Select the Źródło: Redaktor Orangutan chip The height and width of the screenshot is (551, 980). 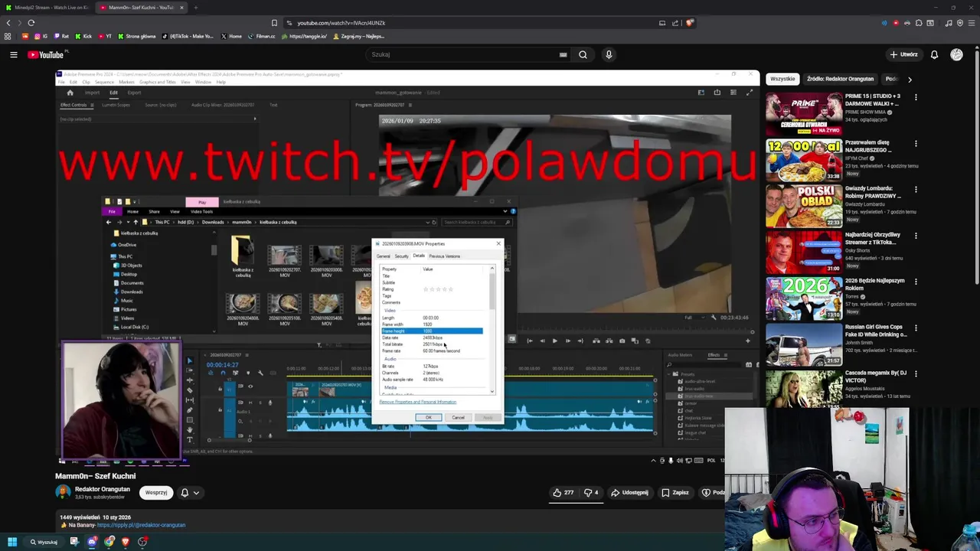840,79
